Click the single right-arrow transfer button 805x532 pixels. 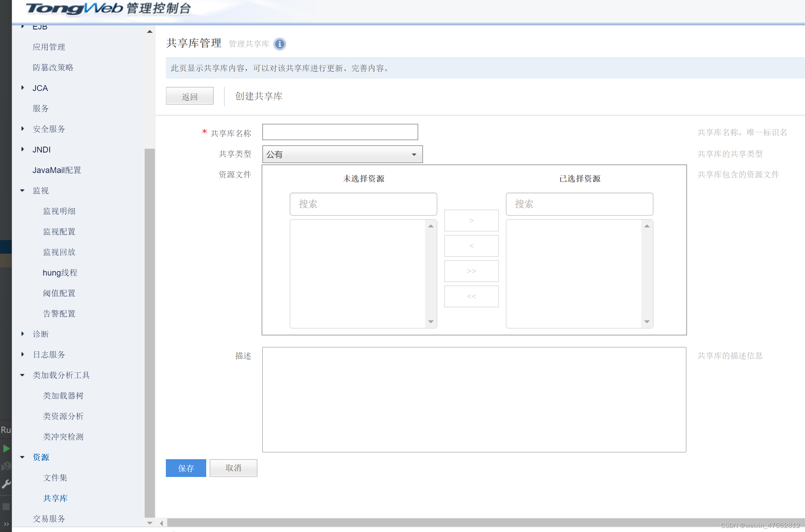(x=471, y=221)
